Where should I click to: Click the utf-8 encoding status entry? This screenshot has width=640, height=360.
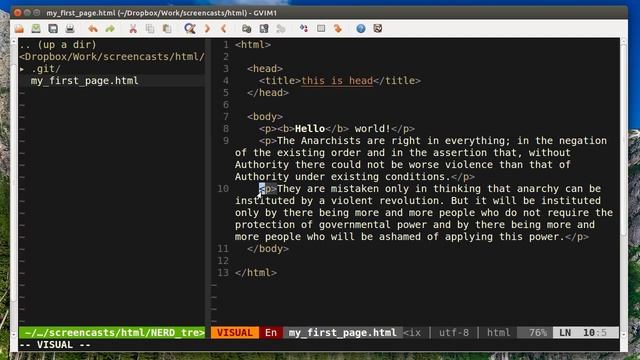click(454, 333)
